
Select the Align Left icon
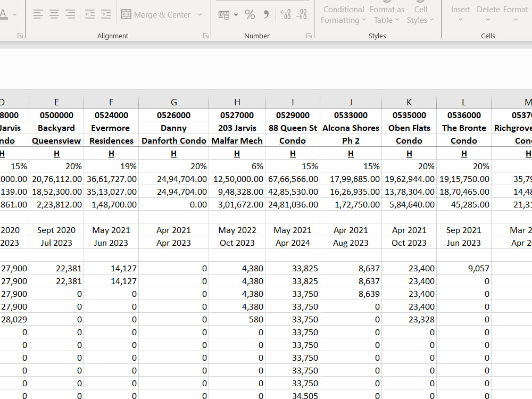click(x=38, y=14)
